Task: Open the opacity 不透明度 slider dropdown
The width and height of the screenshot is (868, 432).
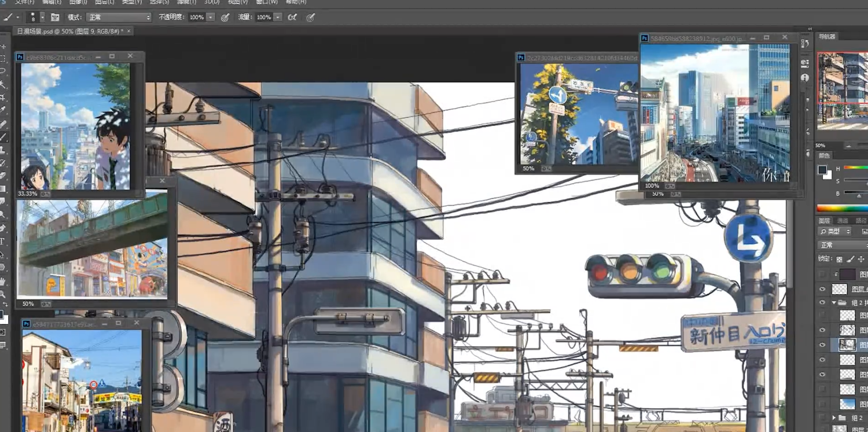Action: point(211,17)
